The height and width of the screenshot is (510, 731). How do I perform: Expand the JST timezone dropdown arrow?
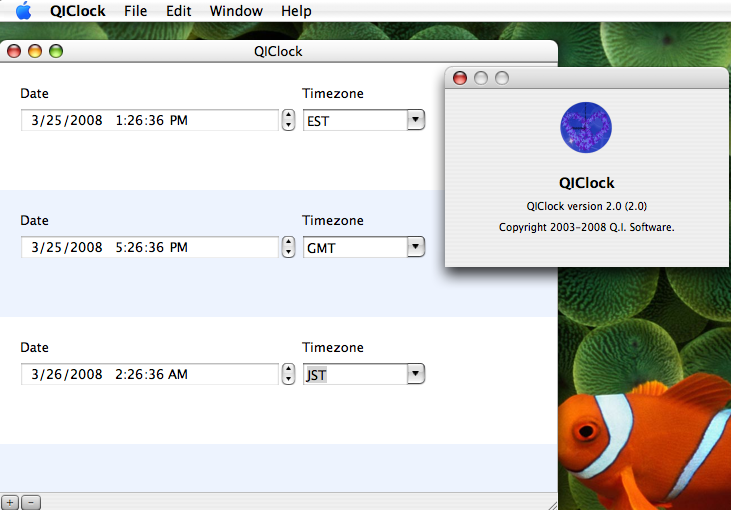415,373
